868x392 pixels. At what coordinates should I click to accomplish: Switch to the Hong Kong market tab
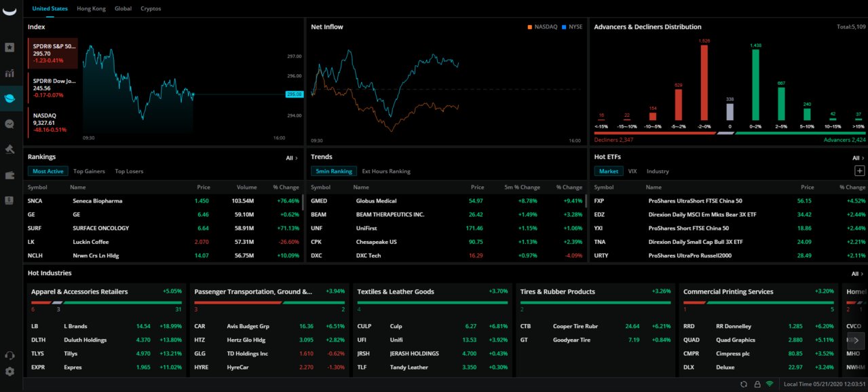pos(92,9)
